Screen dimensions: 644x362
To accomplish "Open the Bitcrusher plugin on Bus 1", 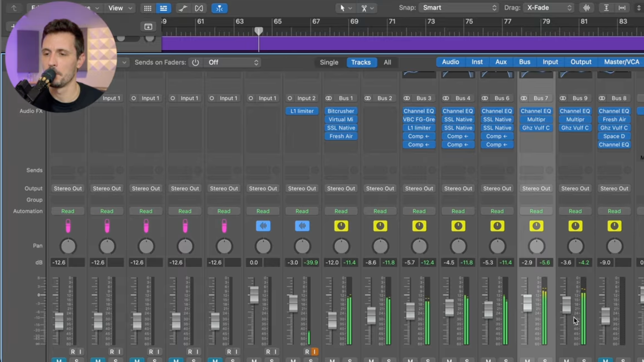I will (341, 111).
